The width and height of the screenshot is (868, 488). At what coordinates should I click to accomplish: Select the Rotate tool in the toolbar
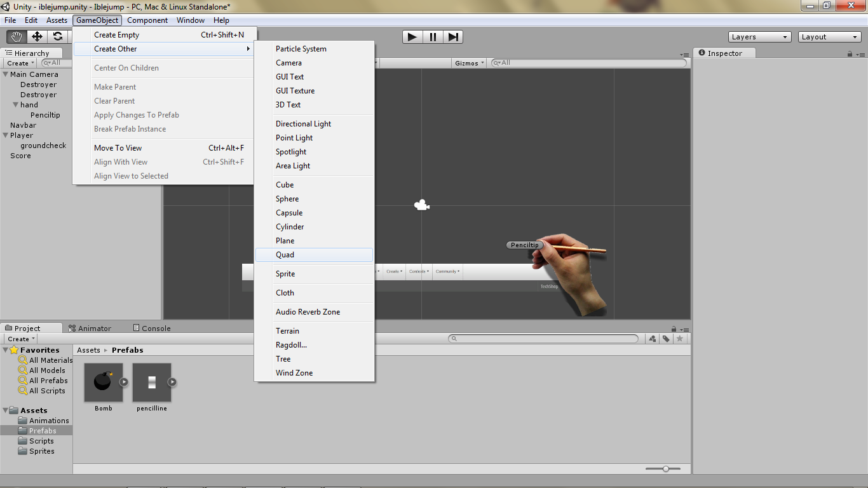pos(58,37)
